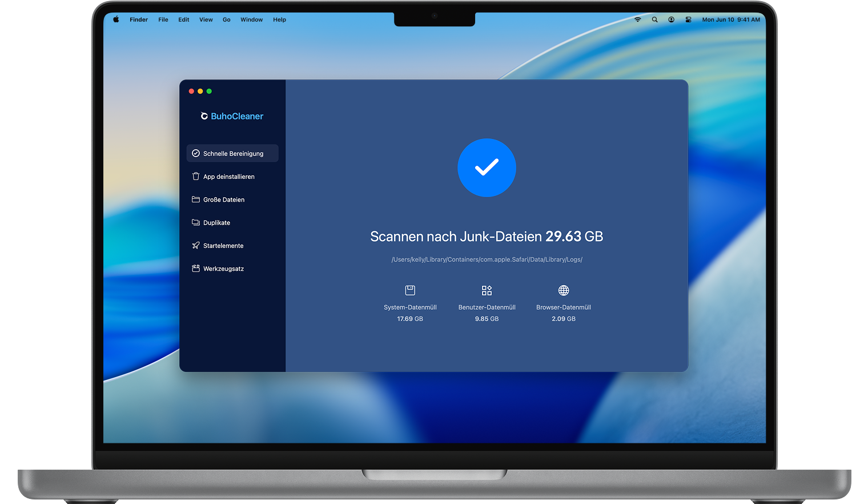Open Spotlight search in menu bar
Image resolution: width=868 pixels, height=504 pixels.
[654, 19]
